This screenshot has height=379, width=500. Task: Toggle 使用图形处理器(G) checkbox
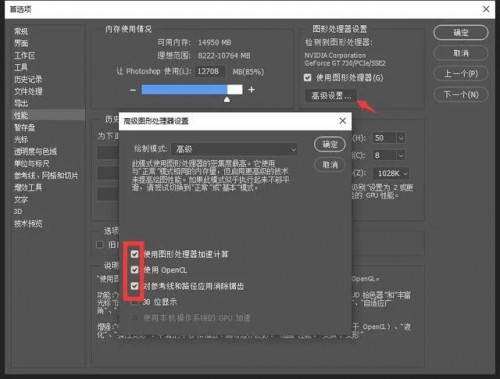(x=307, y=78)
